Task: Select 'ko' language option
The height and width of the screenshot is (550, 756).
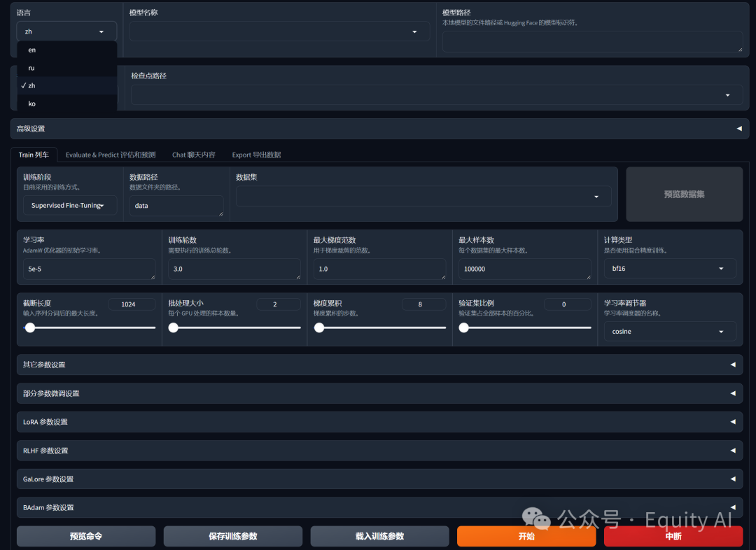Action: 32,104
